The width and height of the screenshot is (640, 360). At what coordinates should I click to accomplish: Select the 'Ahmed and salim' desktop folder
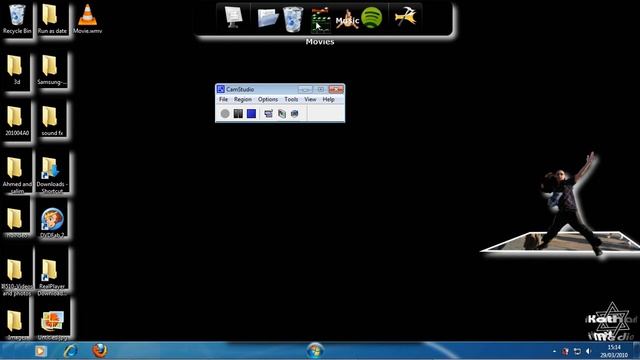(17, 175)
